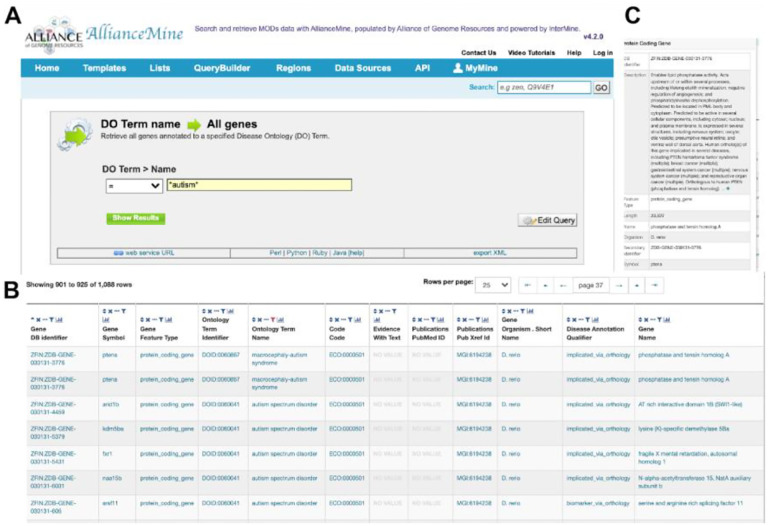The image size is (768, 526).
Task: Sort the Gene Organism Short Name column
Action: point(504,311)
